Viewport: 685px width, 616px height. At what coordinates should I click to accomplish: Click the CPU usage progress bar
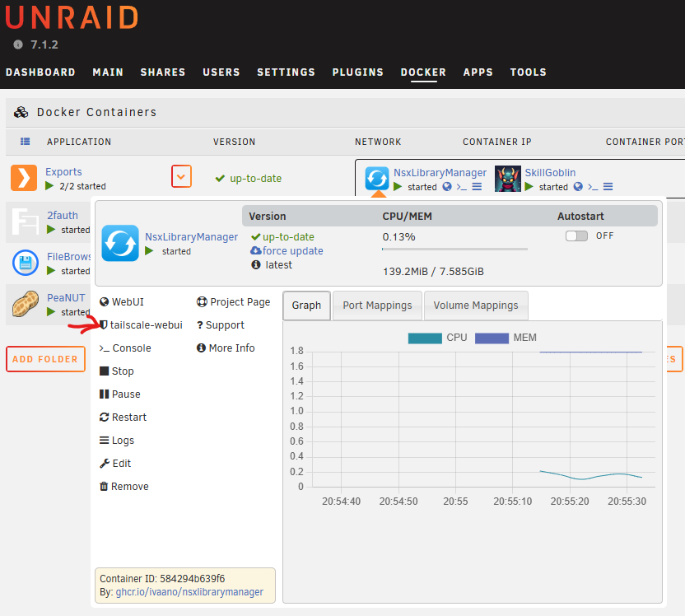(x=454, y=249)
